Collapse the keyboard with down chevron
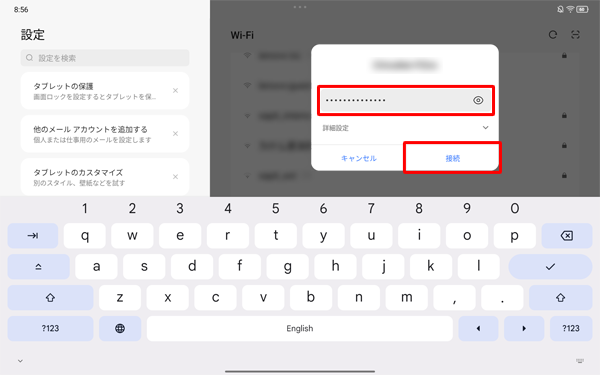The image size is (600, 375). pyautogui.click(x=20, y=360)
